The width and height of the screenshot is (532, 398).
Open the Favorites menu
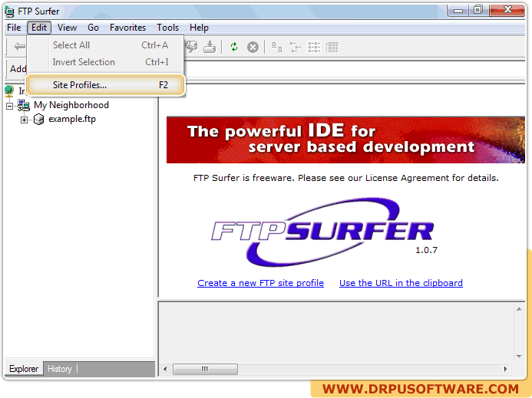click(x=127, y=28)
